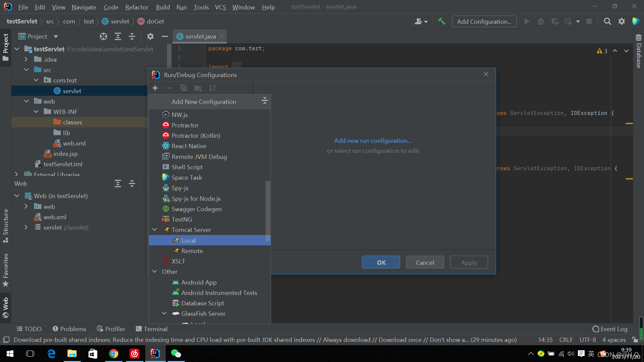Expand the Other section
This screenshot has height=362, width=644.
[x=155, y=271]
